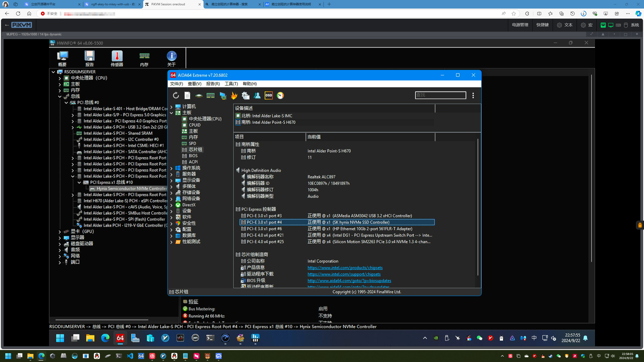Click the CPU chip icon in AIDA64 toolbar
The width and height of the screenshot is (644, 362).
[x=199, y=96]
